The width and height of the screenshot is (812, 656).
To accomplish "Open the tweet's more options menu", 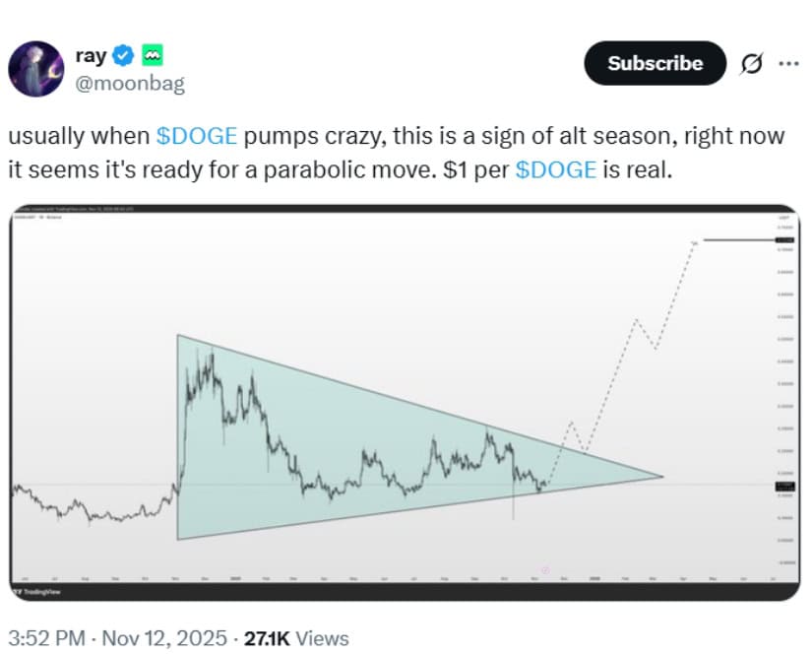I will point(790,63).
